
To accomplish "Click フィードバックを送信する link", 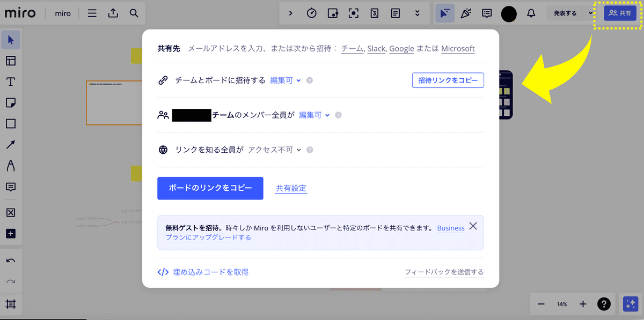I will pyautogui.click(x=444, y=272).
